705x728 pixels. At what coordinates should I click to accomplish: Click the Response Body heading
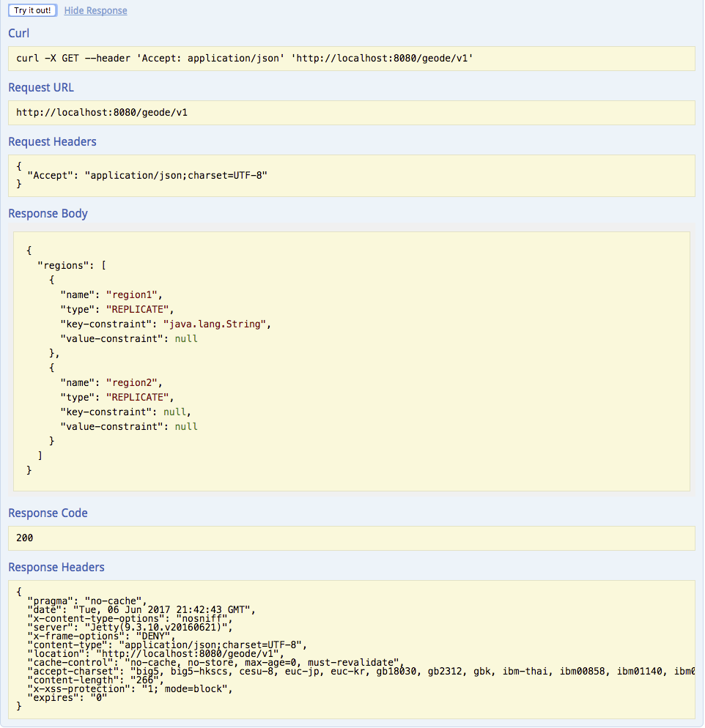click(48, 214)
